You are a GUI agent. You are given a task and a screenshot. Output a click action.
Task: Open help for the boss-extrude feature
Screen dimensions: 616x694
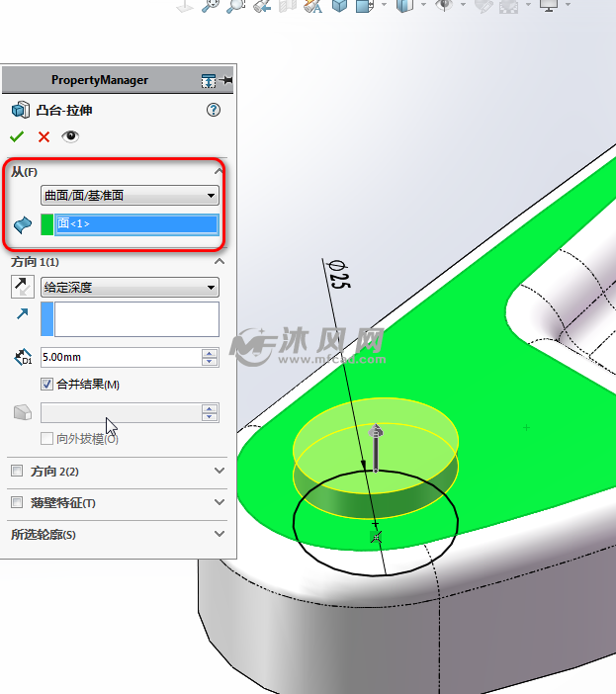[x=214, y=110]
